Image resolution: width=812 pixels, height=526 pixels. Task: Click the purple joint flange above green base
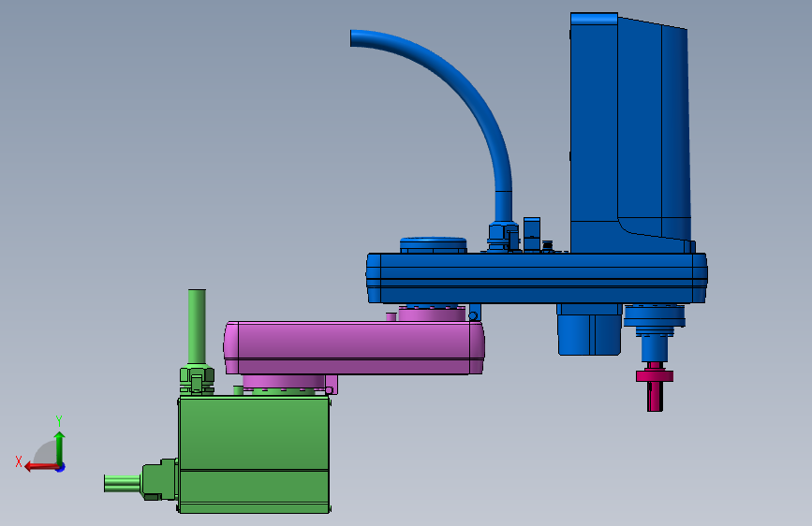pos(283,384)
